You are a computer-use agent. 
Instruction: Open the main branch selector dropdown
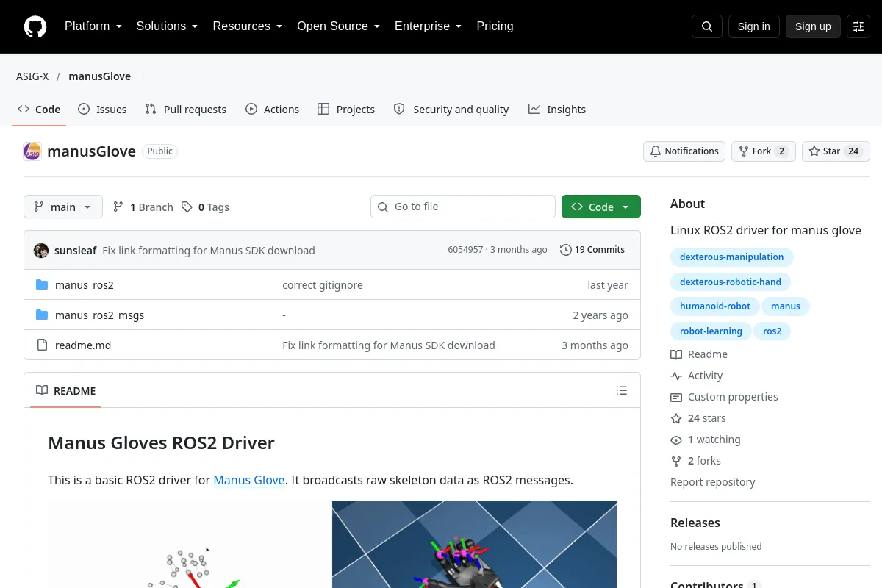[63, 207]
